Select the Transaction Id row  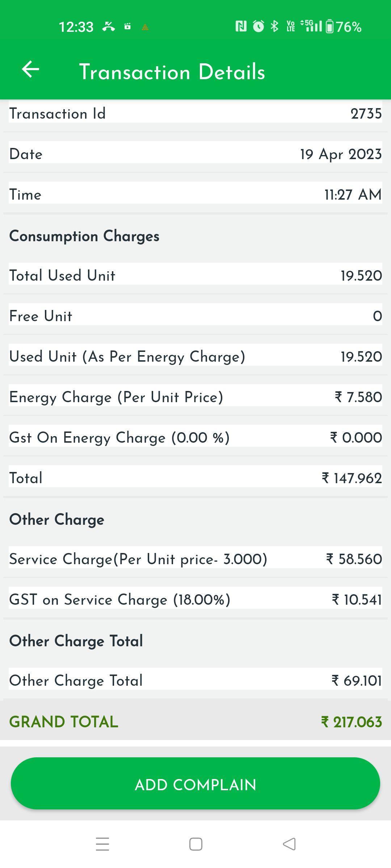point(195,114)
